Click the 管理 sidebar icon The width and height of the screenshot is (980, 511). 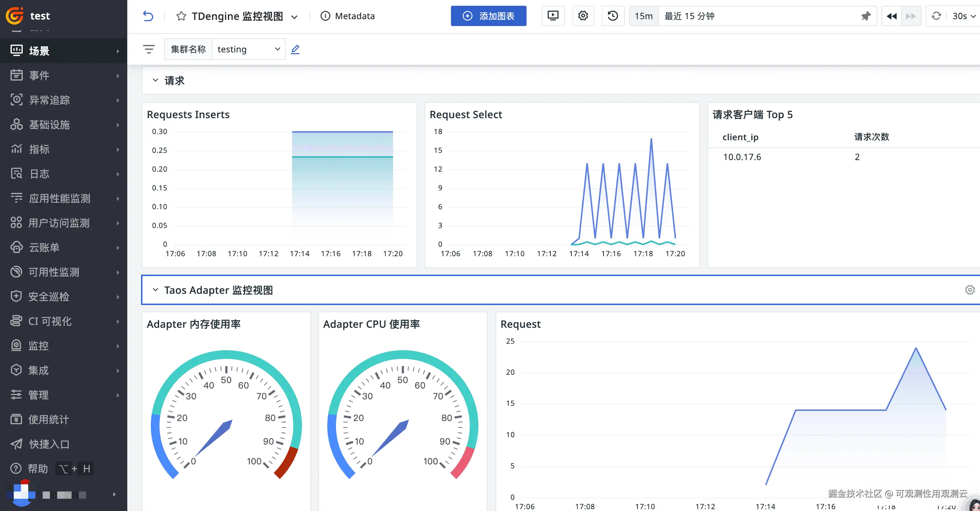16,395
